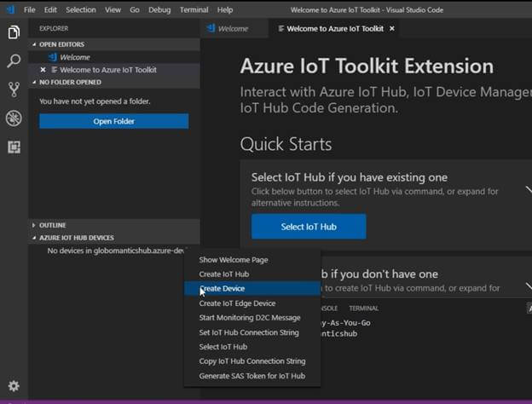Close the Welcome to Azure IoT Toolkit tab
The image size is (532, 404).
(x=392, y=28)
